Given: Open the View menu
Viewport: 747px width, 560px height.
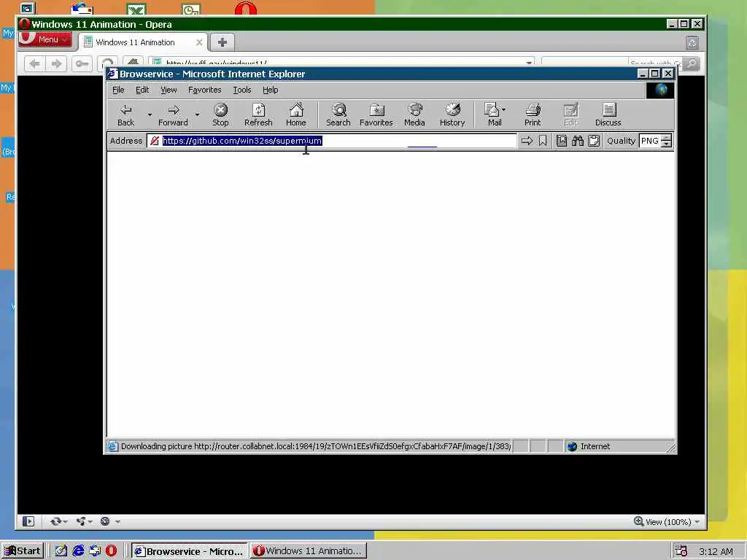Looking at the screenshot, I should tap(169, 90).
